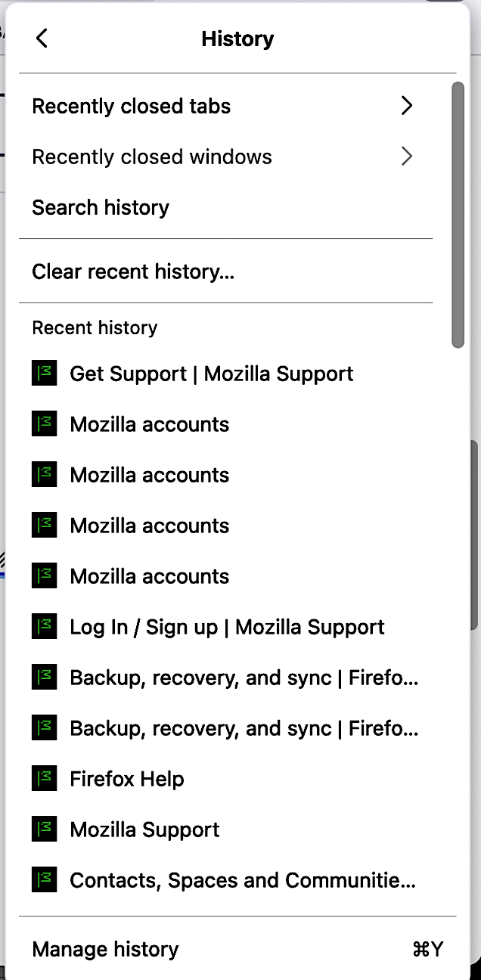Open the Recently closed tabs submenu
Image resolution: width=481 pixels, height=980 pixels.
pyautogui.click(x=225, y=106)
